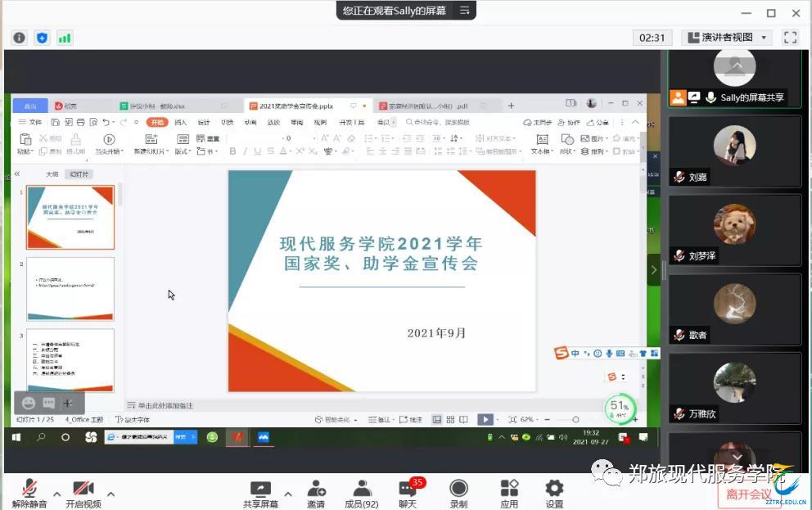Click the blue security shield icon
Viewport: 812px width, 510px height.
click(42, 38)
